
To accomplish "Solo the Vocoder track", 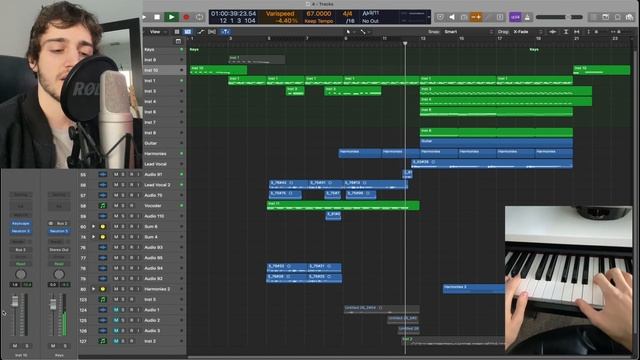I will (x=123, y=206).
